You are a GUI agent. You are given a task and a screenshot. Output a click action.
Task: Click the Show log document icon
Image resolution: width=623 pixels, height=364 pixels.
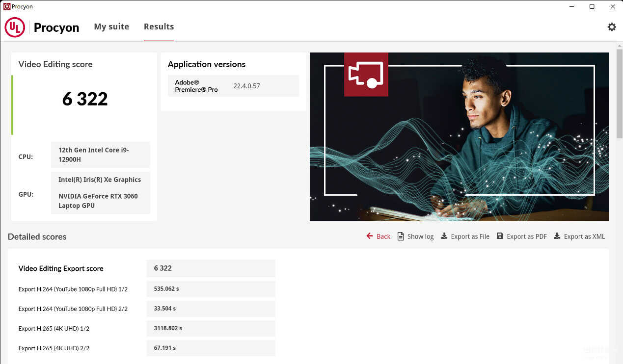point(401,236)
